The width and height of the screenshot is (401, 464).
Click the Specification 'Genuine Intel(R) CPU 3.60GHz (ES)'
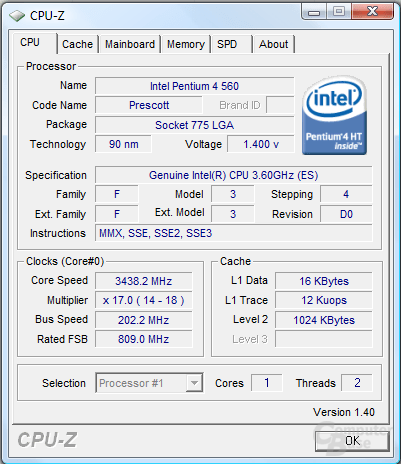pyautogui.click(x=233, y=175)
